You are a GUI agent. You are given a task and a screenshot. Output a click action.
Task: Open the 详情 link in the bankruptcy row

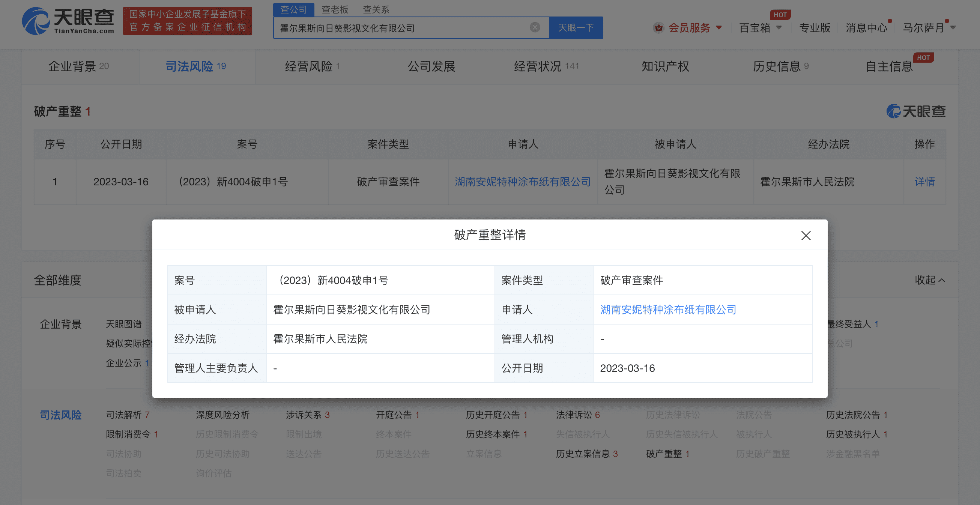pyautogui.click(x=925, y=182)
